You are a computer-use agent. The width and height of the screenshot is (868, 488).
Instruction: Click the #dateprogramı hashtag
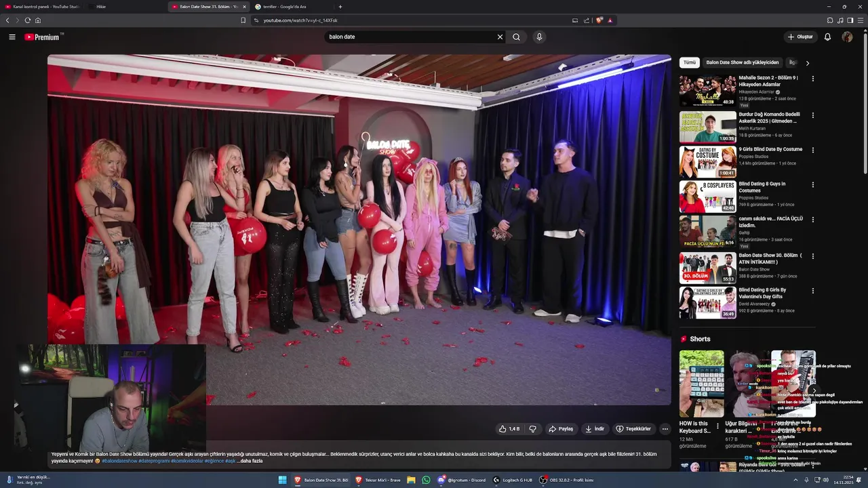point(154,461)
